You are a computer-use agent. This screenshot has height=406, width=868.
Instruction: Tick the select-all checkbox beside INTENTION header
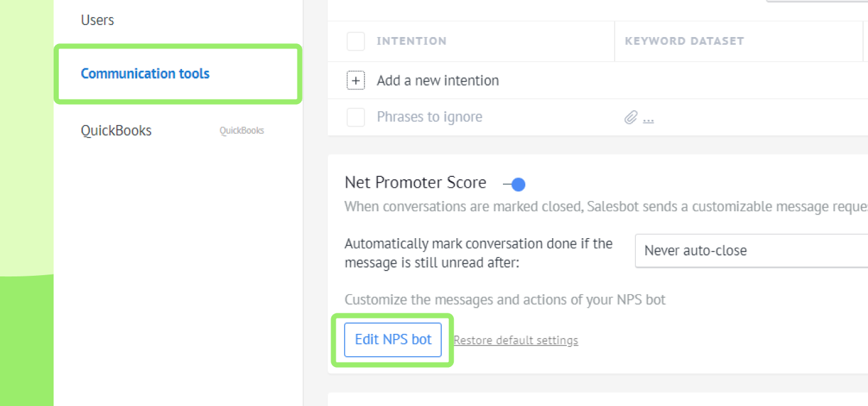pos(355,41)
